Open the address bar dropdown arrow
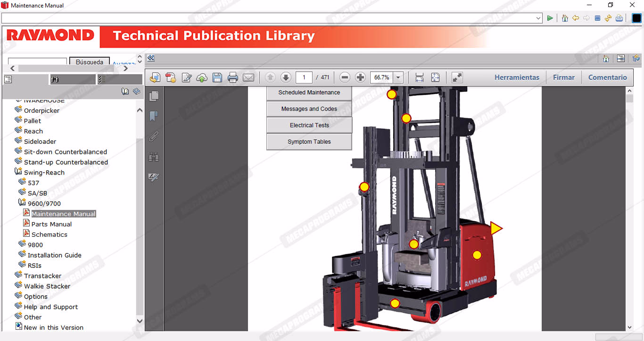 [538, 18]
